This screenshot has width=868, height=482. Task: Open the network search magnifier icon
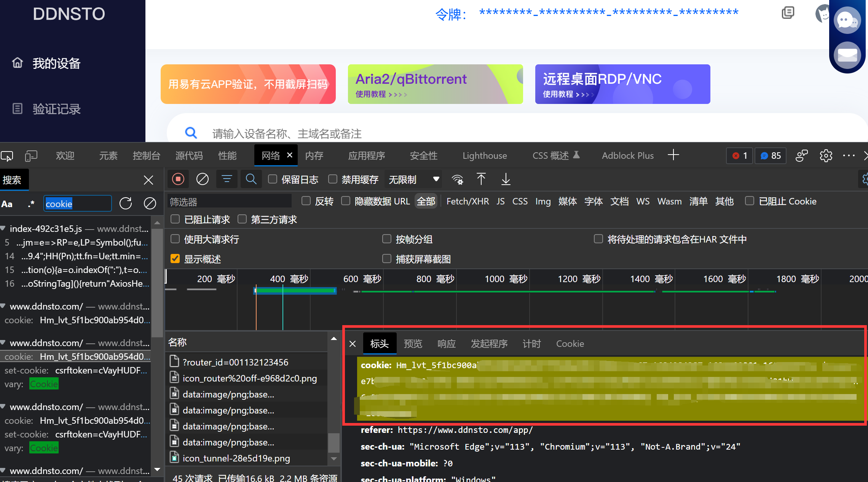251,179
